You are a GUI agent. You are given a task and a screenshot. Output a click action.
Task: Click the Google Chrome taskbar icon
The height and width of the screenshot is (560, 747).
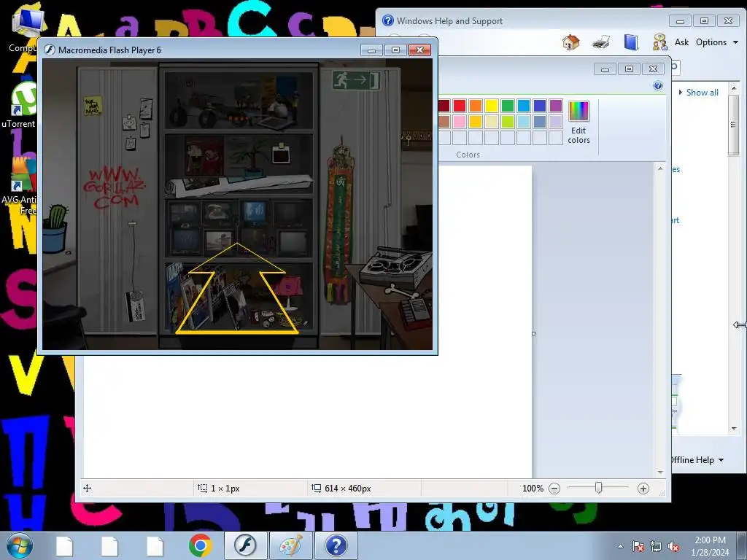(200, 545)
